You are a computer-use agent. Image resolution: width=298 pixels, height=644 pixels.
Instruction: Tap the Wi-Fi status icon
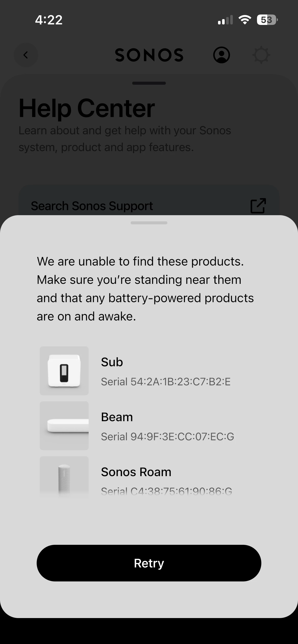(245, 20)
